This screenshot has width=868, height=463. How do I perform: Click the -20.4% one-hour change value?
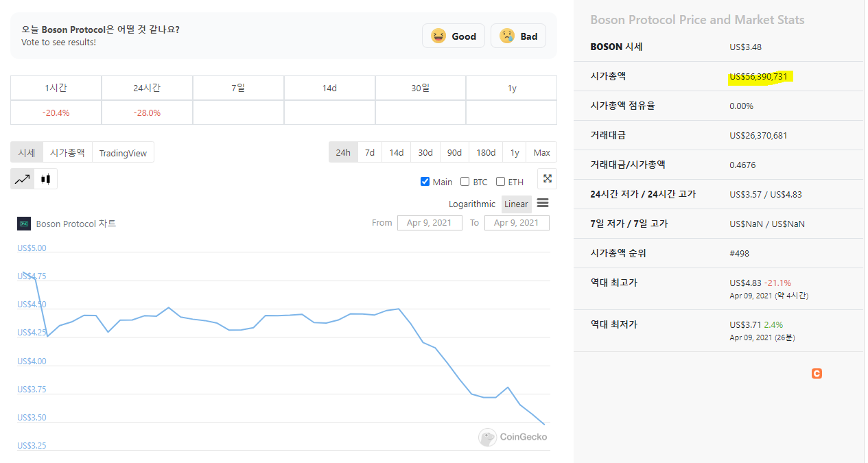tap(56, 112)
